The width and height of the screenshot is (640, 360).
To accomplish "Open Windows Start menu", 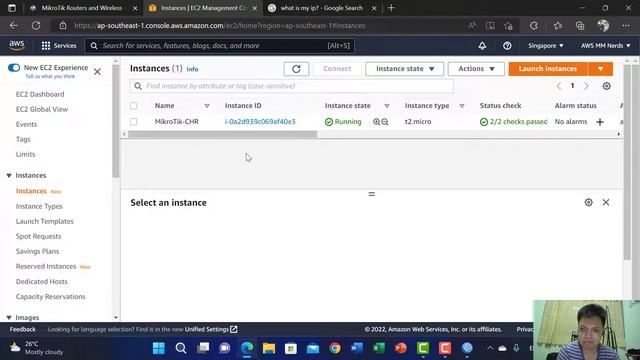I will click(x=158, y=348).
